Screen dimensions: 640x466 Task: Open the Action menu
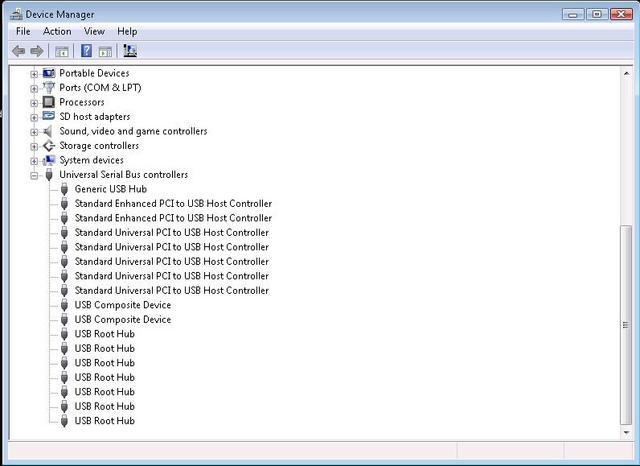(57, 31)
